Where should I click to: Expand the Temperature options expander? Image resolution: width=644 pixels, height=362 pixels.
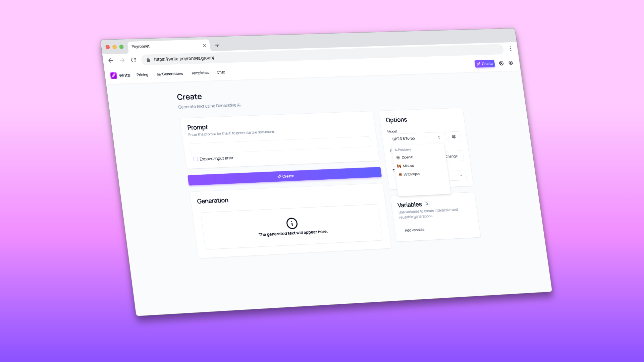461,176
